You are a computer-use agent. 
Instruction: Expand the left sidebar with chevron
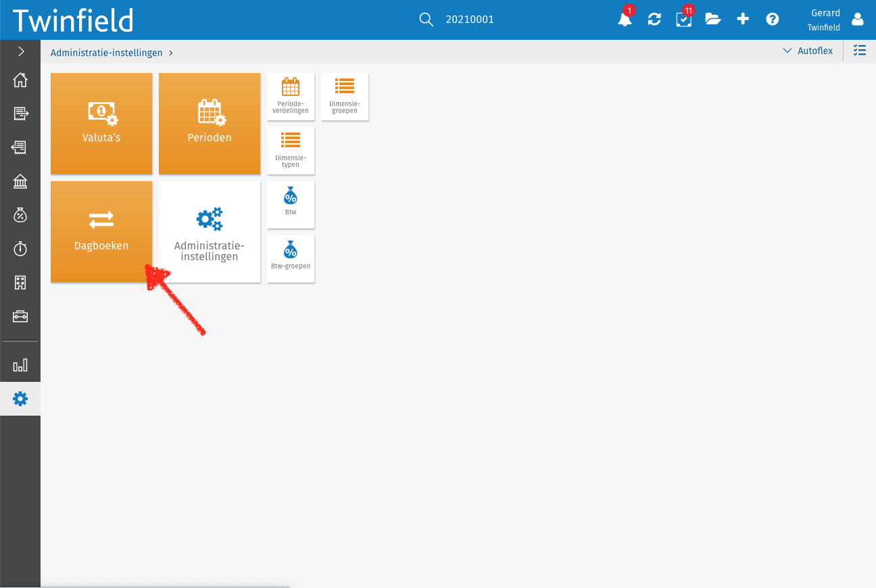click(x=20, y=51)
